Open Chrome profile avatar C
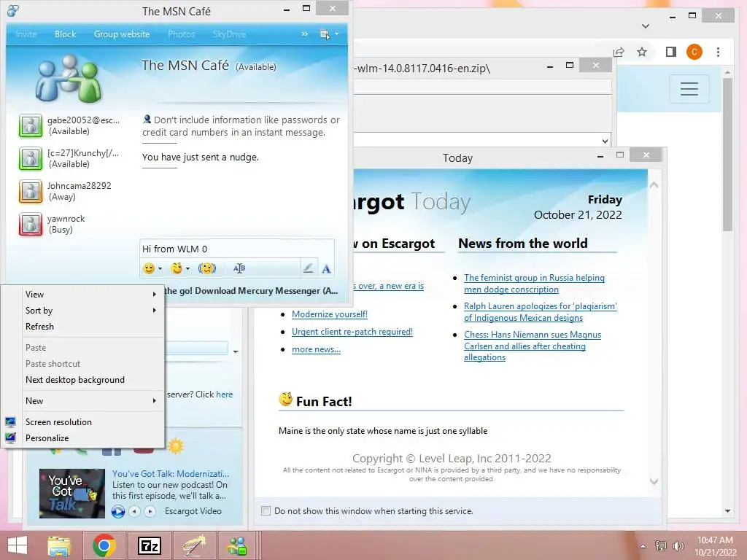 (694, 52)
